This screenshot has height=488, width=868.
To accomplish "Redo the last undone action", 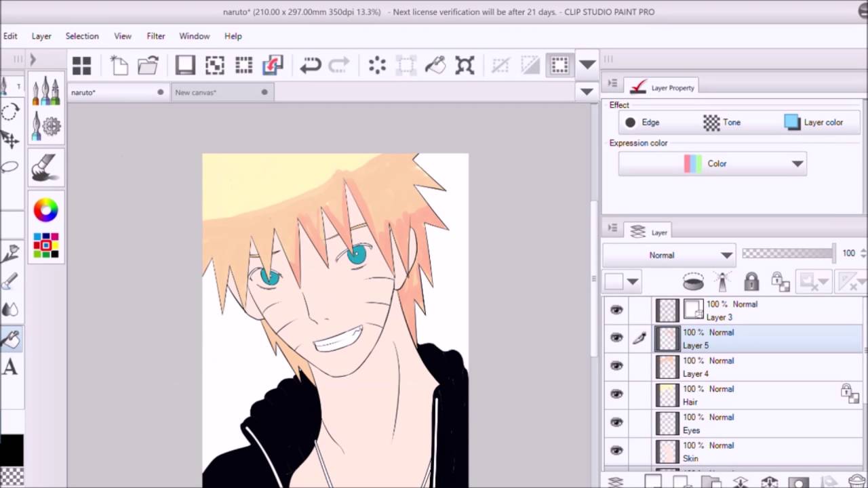I will (x=338, y=65).
